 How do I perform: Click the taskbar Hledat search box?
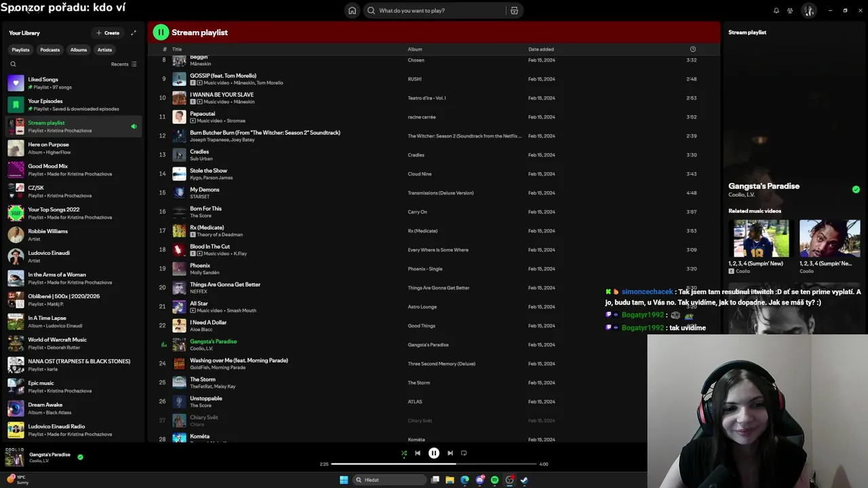[x=389, y=480]
